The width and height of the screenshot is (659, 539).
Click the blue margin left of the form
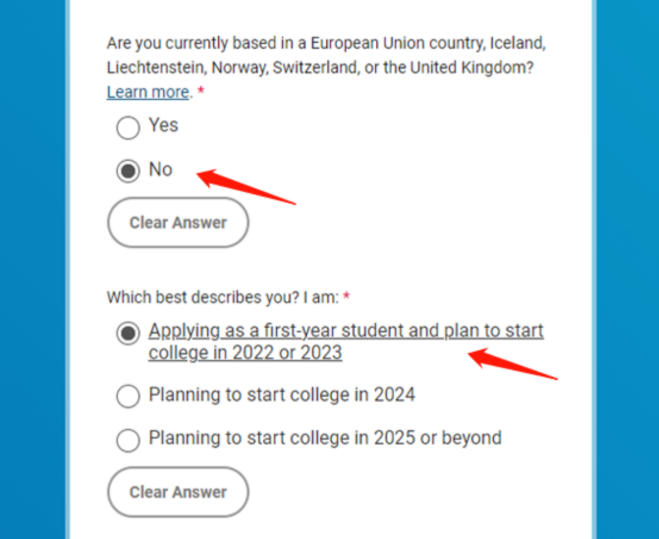point(32,270)
